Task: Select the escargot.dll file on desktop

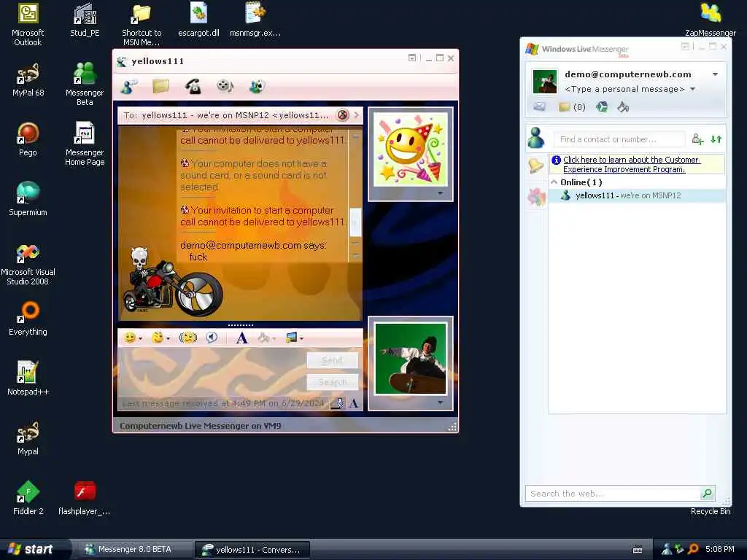Action: pos(198,20)
